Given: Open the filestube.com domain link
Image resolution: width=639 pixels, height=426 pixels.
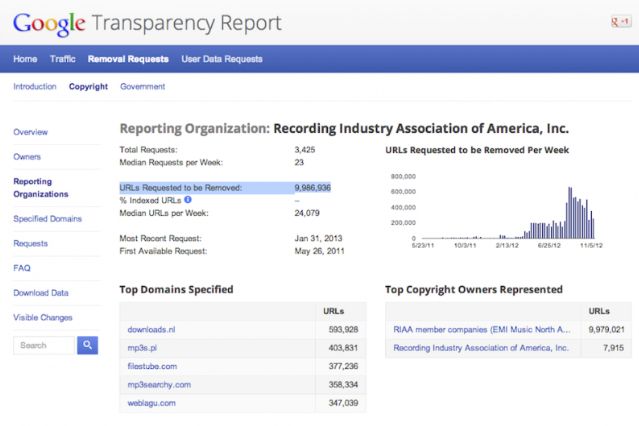Looking at the screenshot, I should pyautogui.click(x=152, y=366).
